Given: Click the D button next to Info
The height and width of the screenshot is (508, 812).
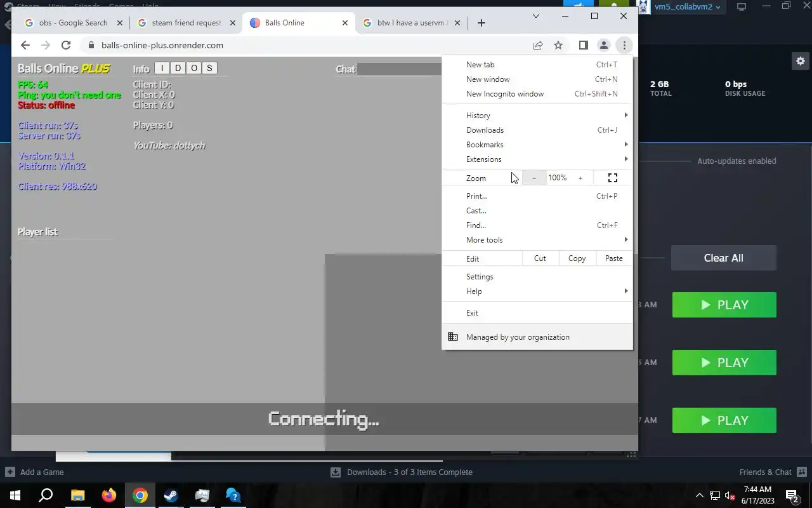Looking at the screenshot, I should point(178,68).
